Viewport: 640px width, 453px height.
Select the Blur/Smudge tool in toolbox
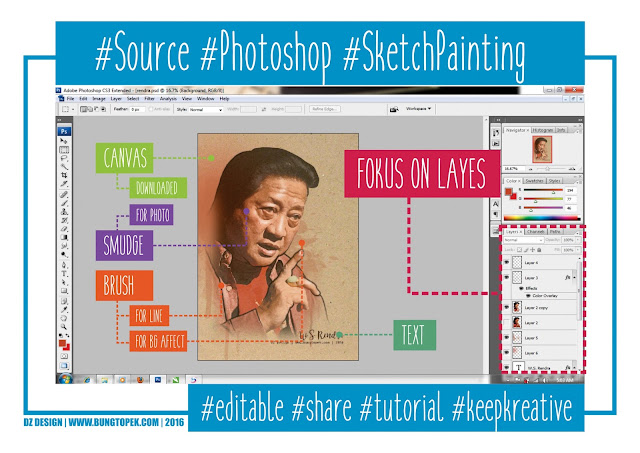64,246
